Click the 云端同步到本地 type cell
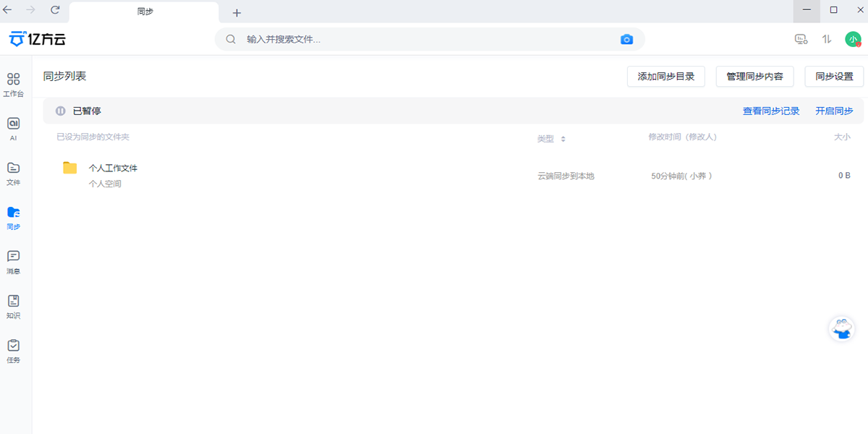The image size is (868, 434). pos(566,176)
